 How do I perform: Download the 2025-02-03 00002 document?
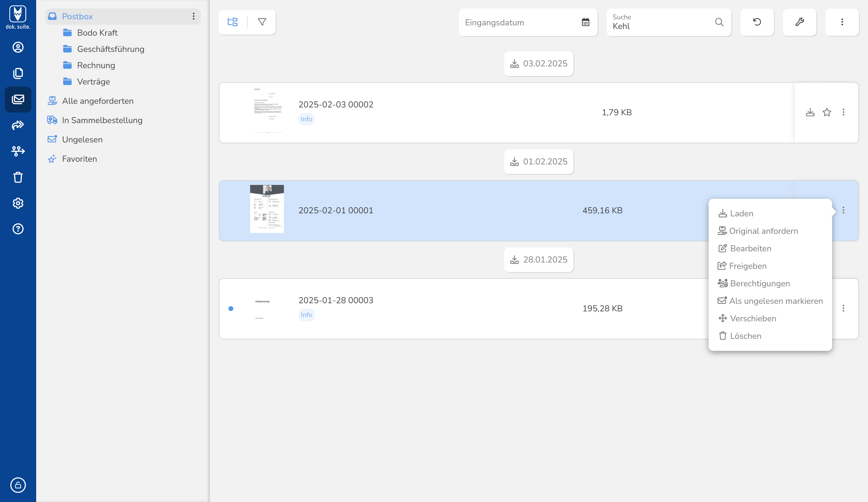coord(810,112)
